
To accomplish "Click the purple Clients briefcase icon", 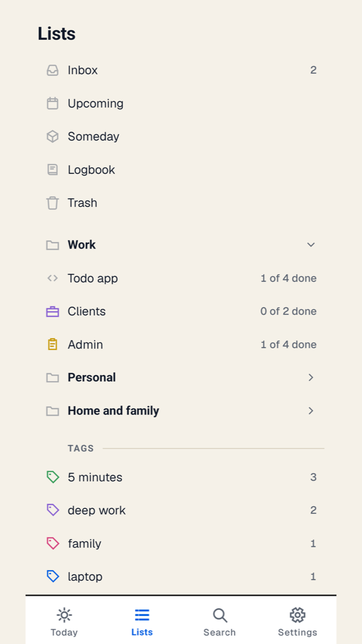I will pos(52,312).
